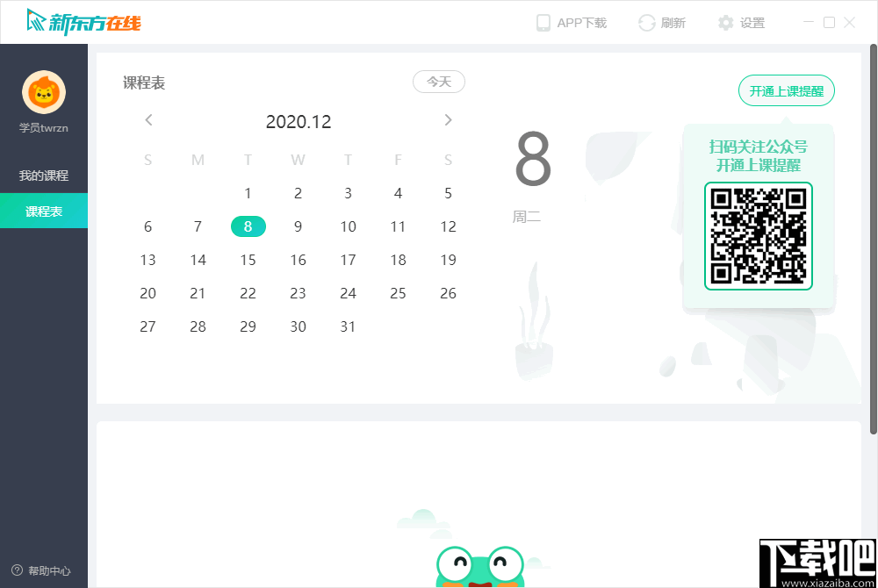Screen dimensions: 878x588
Task: Switch to 我的课程 tab
Action: tap(44, 175)
